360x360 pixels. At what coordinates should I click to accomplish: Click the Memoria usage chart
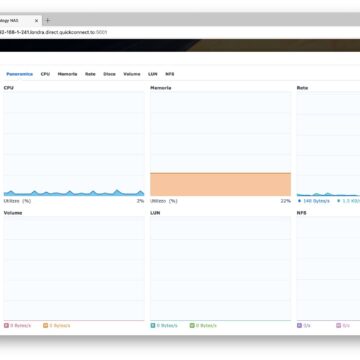220,144
